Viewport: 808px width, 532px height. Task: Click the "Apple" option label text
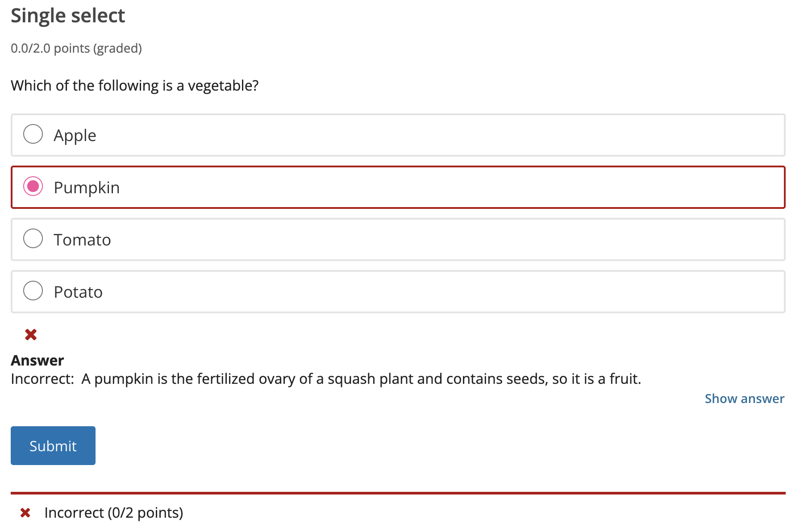pyautogui.click(x=75, y=135)
